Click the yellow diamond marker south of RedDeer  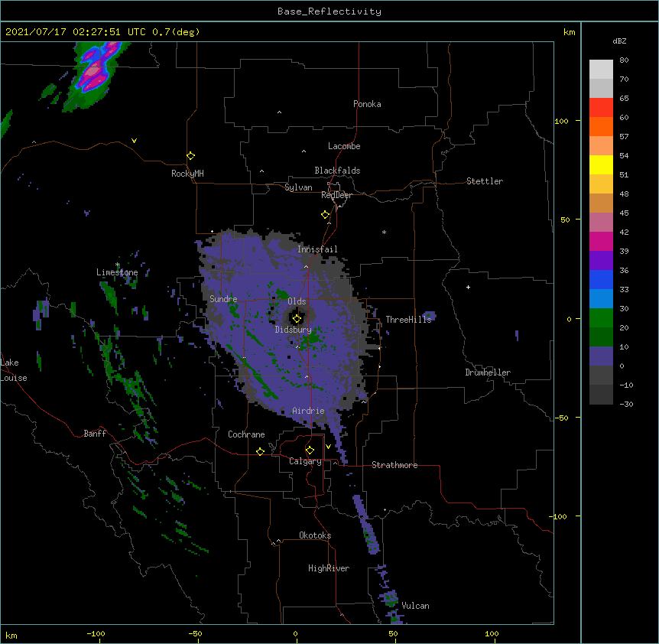pos(326,215)
